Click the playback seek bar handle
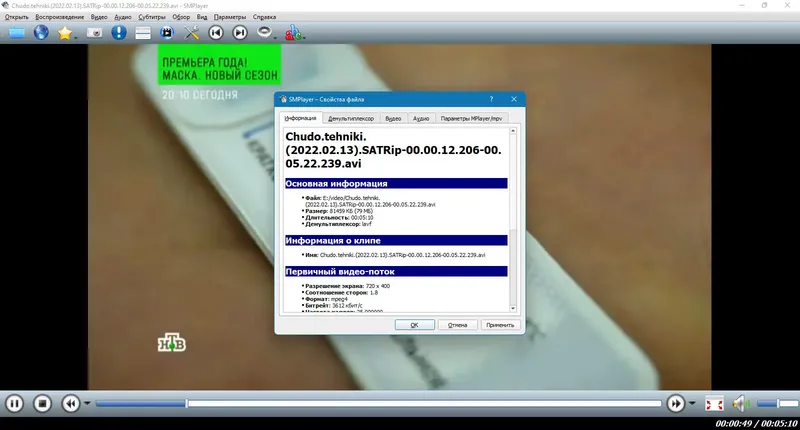 [x=187, y=403]
